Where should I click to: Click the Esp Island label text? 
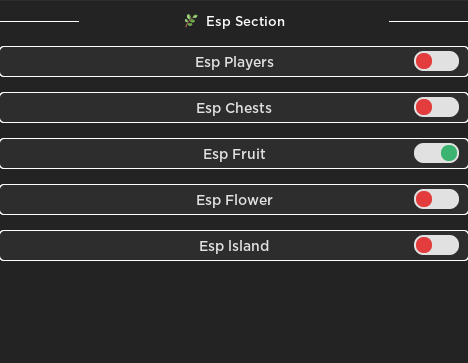click(x=234, y=246)
